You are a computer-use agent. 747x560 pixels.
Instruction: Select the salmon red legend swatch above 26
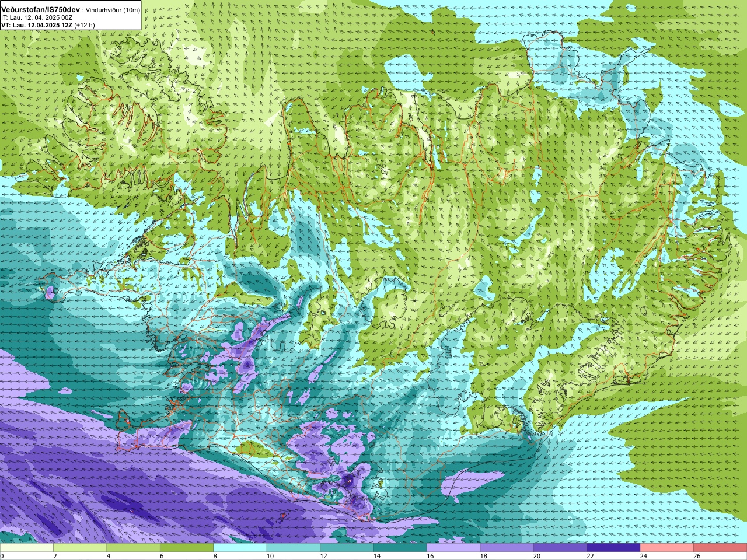pos(720,548)
